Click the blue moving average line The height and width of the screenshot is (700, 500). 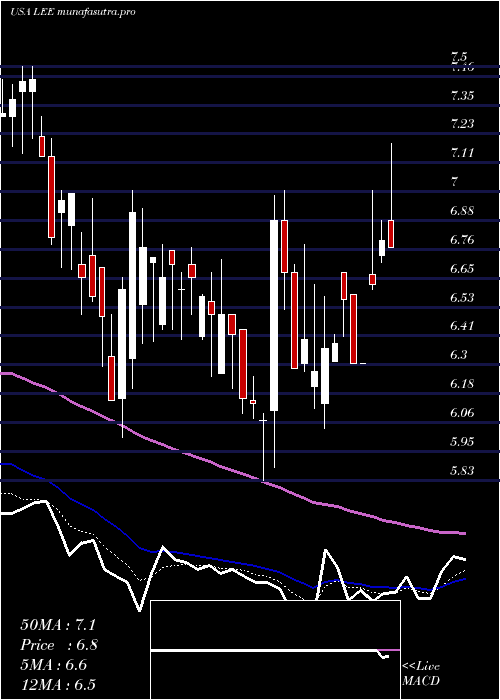[223, 560]
